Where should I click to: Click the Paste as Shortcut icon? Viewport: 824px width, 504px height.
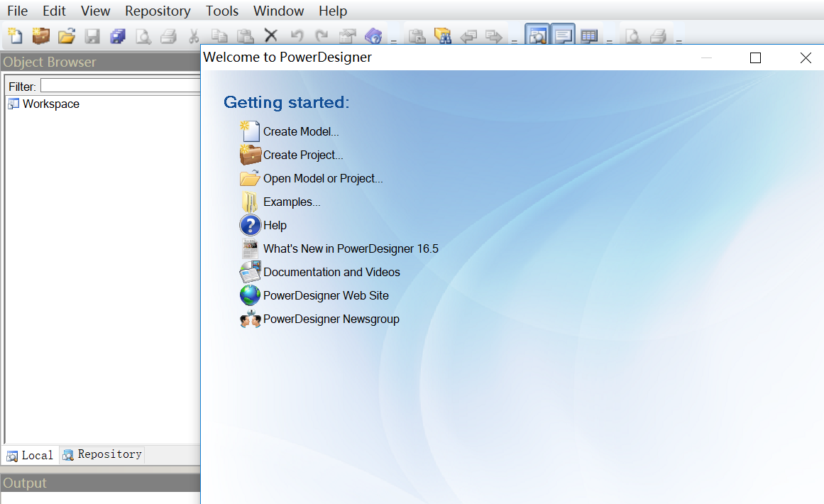pyautogui.click(x=417, y=35)
